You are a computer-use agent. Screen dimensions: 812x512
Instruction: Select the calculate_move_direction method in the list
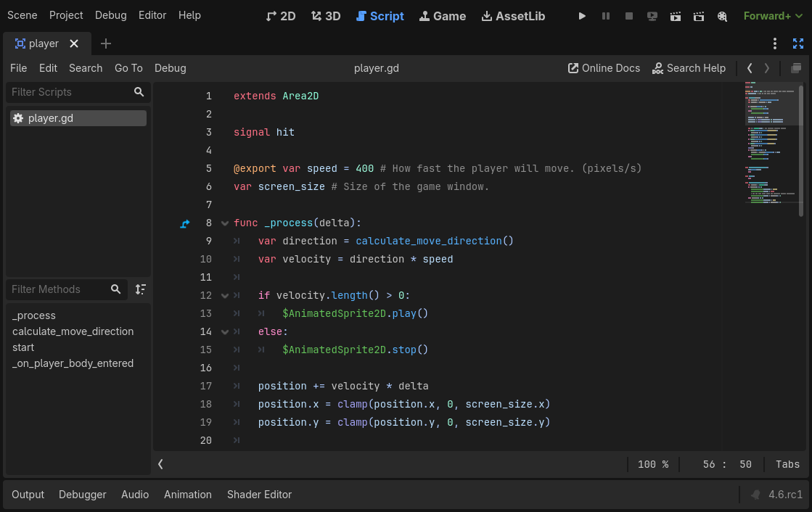74,331
